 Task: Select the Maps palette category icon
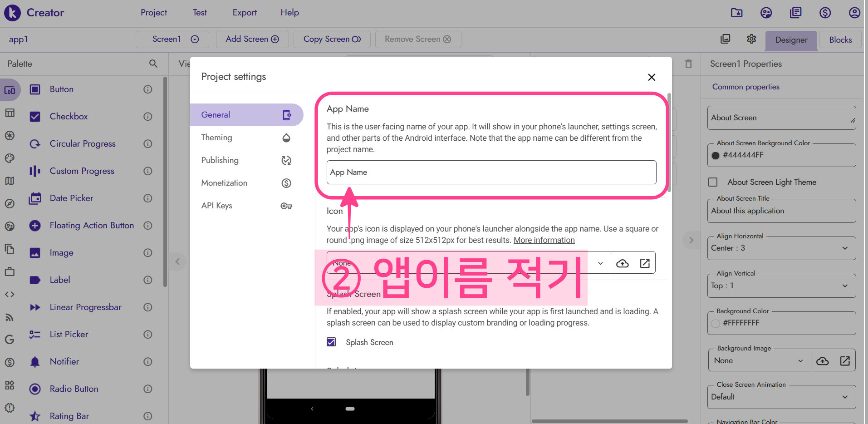pos(10,181)
